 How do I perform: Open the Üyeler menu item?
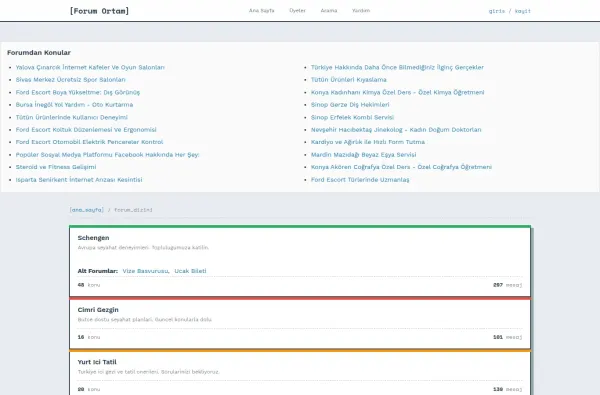pyautogui.click(x=297, y=11)
